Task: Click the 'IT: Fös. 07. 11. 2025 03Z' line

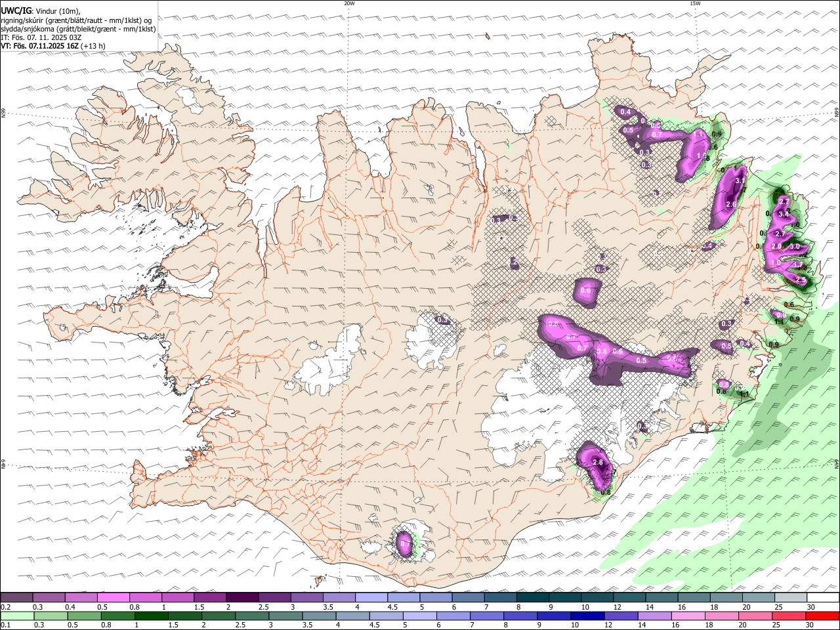Action: [41, 37]
